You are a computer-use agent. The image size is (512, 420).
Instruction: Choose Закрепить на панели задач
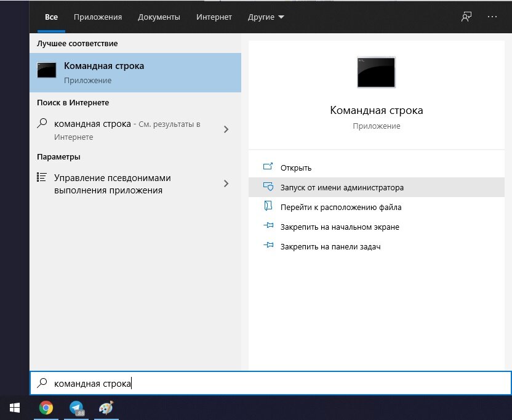pyautogui.click(x=376, y=246)
